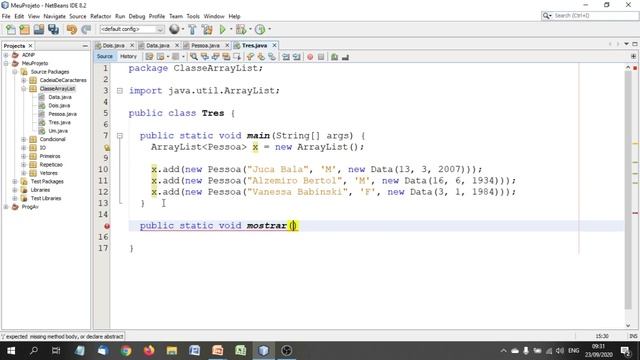Switch to the Data.java editor tab
The width and height of the screenshot is (640, 360).
click(x=158, y=45)
